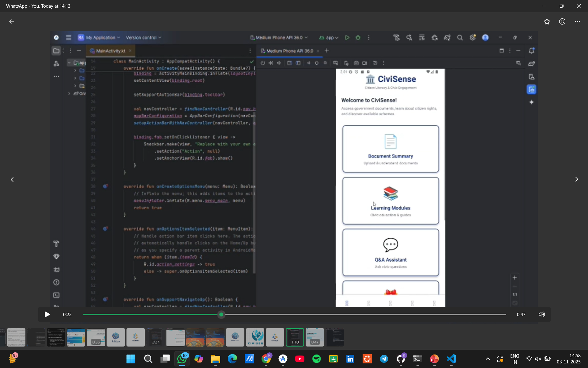Open the more options ellipsis menu
This screenshot has width=588, height=368.
click(578, 21)
